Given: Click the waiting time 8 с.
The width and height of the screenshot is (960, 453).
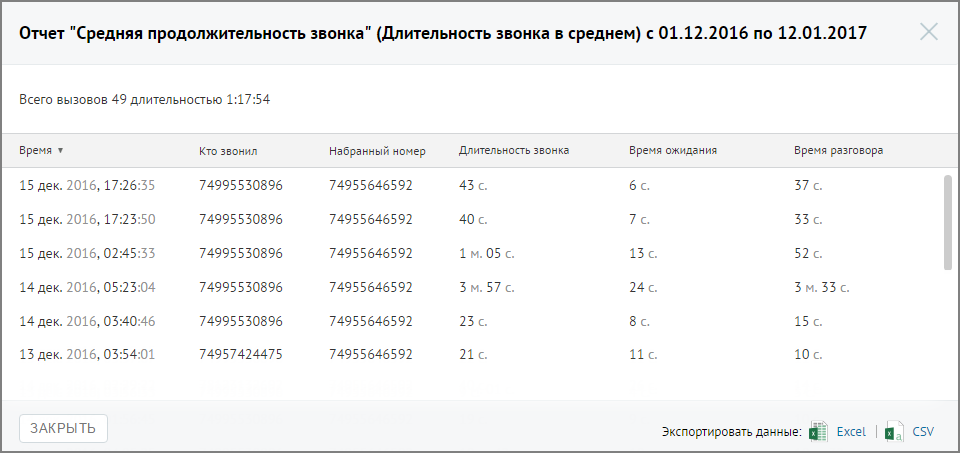Looking at the screenshot, I should pyautogui.click(x=639, y=321).
